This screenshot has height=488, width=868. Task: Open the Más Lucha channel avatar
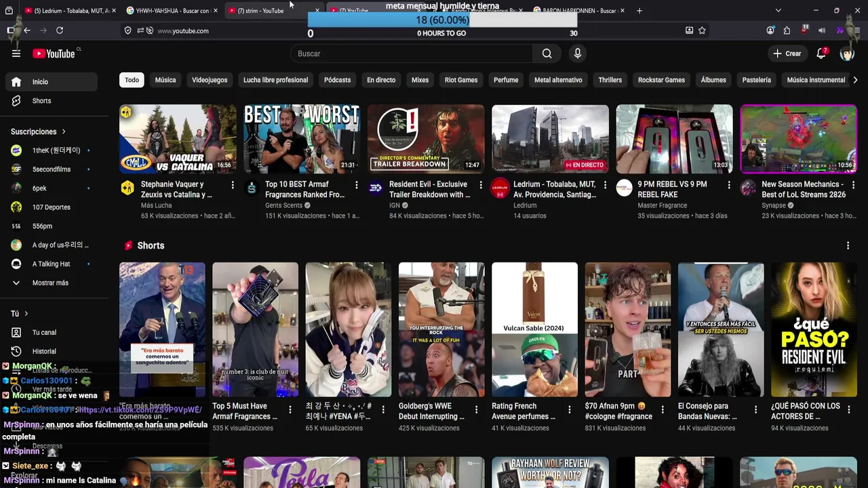pos(127,188)
